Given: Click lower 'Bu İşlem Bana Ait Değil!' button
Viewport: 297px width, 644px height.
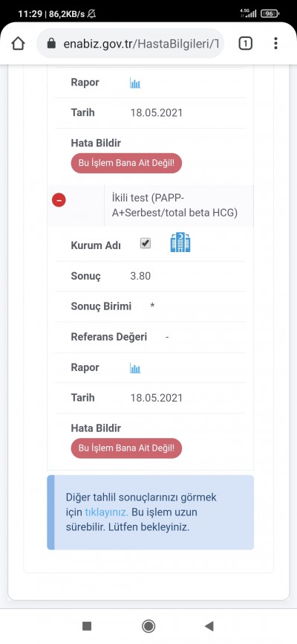Looking at the screenshot, I should pyautogui.click(x=126, y=448).
